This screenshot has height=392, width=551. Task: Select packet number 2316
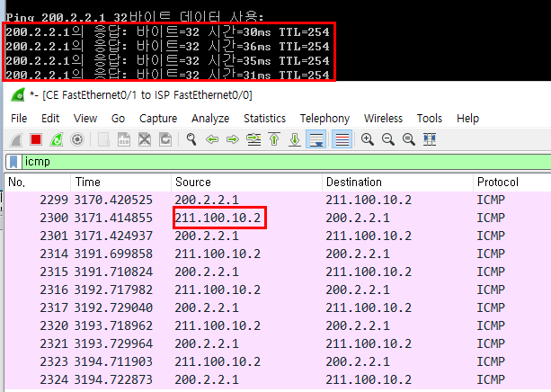(278, 290)
